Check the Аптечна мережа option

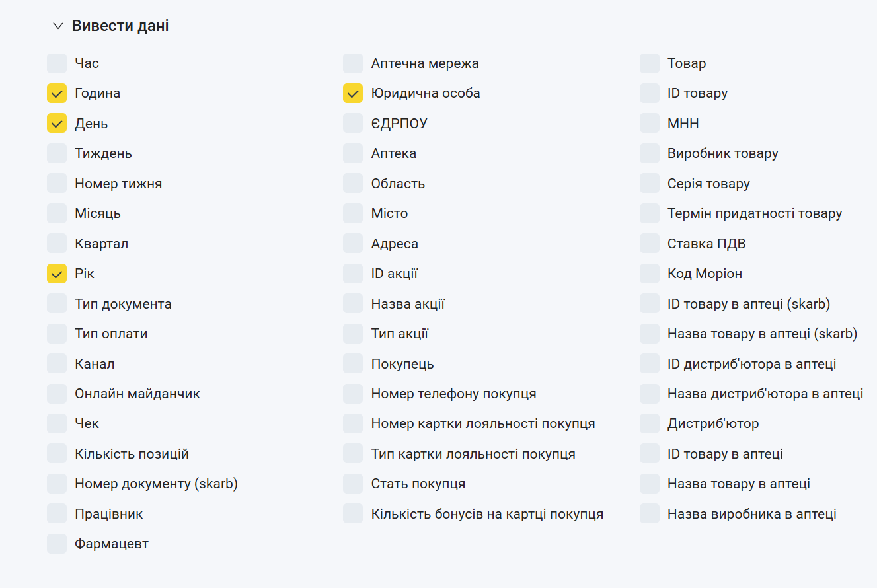click(353, 63)
